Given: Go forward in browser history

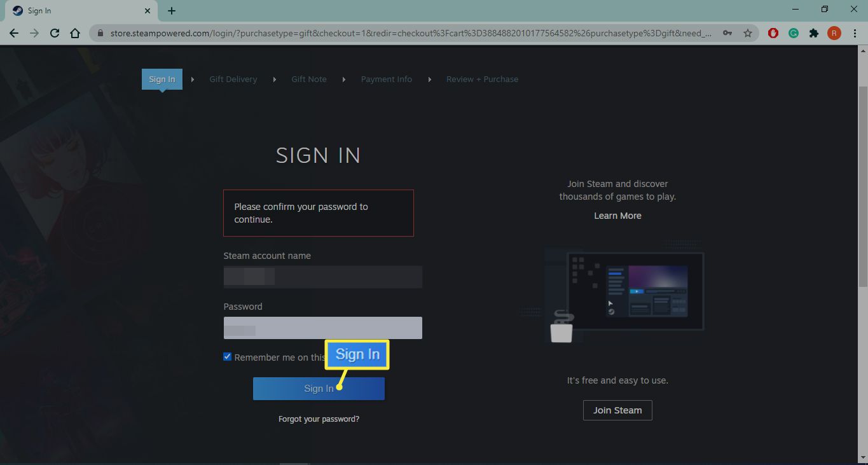Looking at the screenshot, I should [34, 33].
